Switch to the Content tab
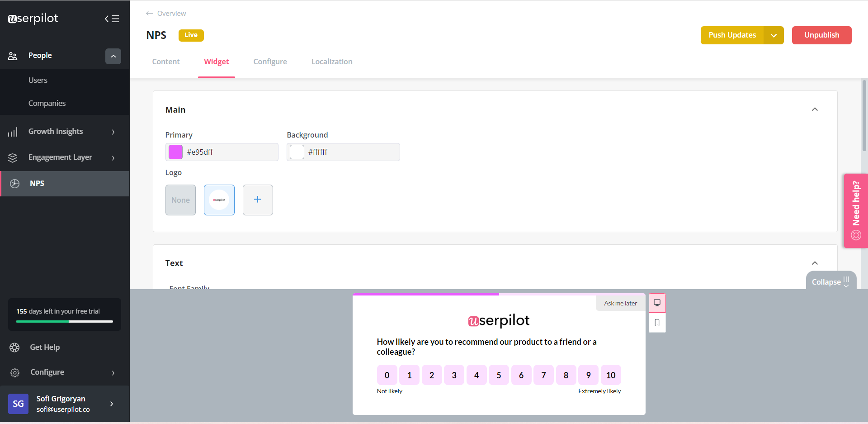The height and width of the screenshot is (424, 868). click(x=166, y=62)
